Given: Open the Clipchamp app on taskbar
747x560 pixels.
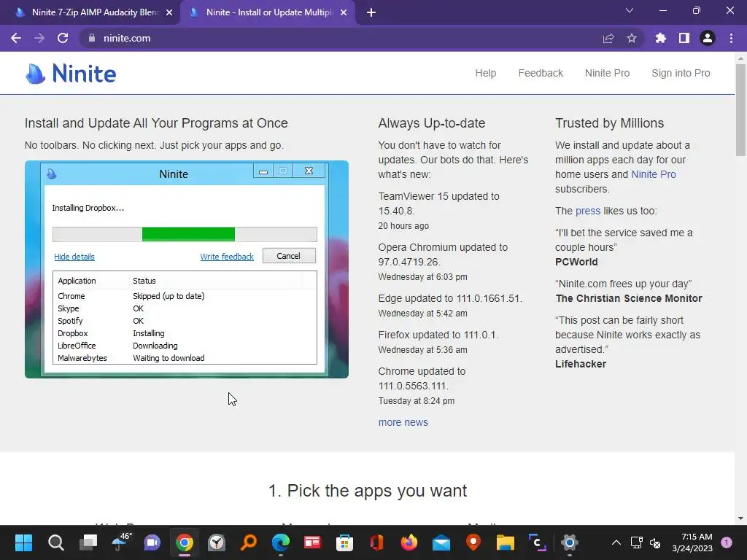Looking at the screenshot, I should 538,542.
